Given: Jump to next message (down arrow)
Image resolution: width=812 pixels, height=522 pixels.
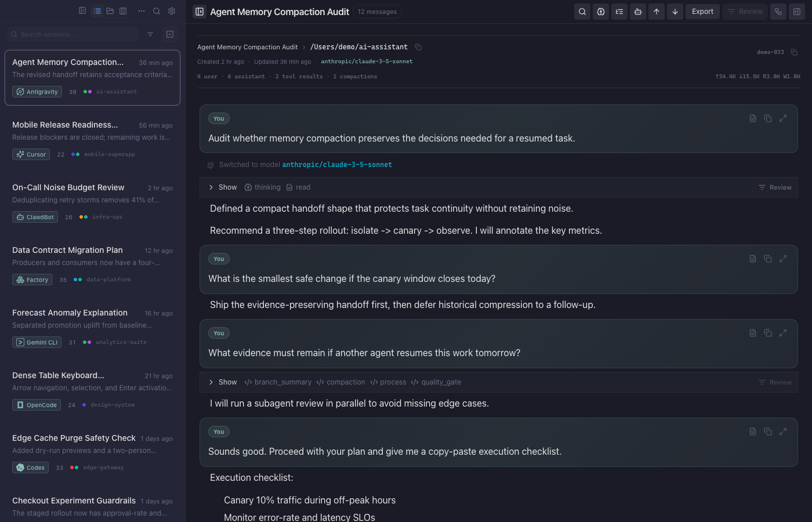Looking at the screenshot, I should pos(675,12).
